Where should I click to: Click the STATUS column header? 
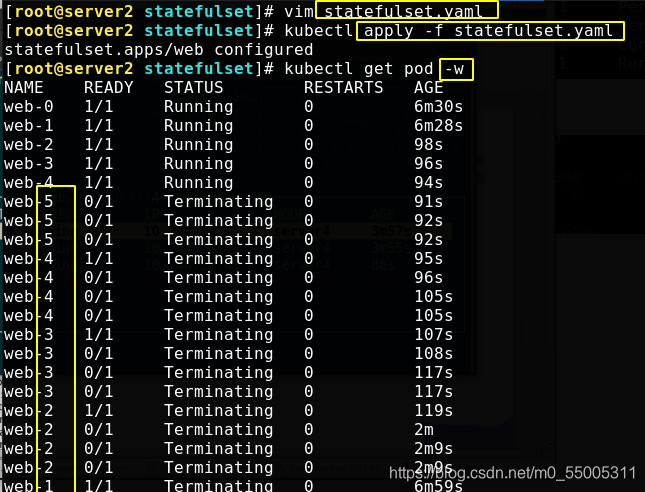click(x=193, y=88)
